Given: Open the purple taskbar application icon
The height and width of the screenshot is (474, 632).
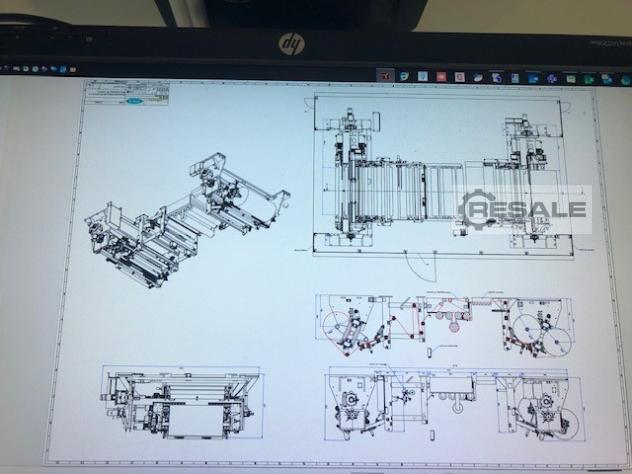Looking at the screenshot, I should [x=550, y=76].
